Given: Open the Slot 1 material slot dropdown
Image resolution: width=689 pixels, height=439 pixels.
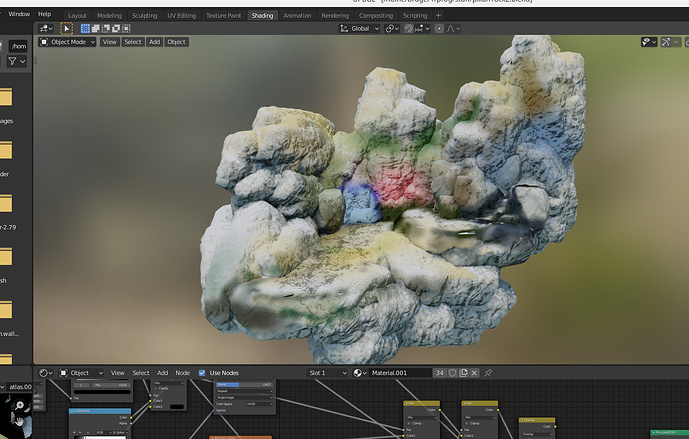Looking at the screenshot, I should [x=327, y=373].
